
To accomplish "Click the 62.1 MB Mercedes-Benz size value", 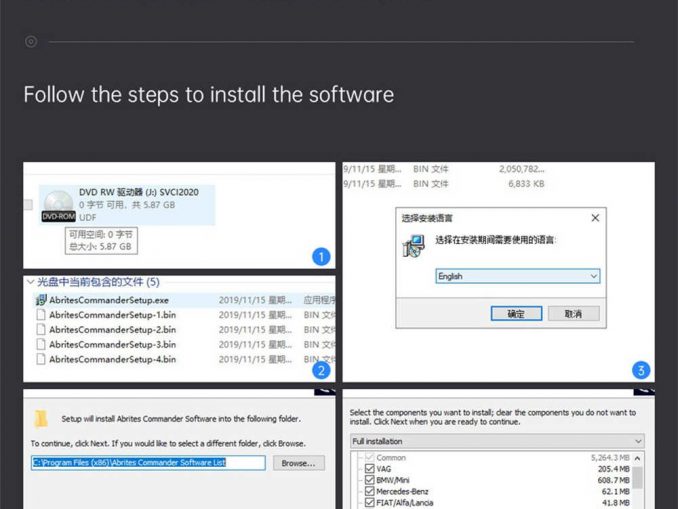I will (616, 491).
